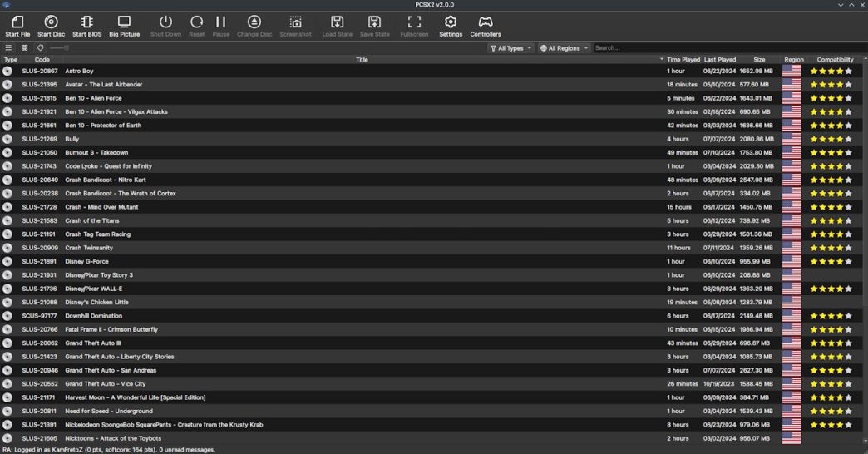Sort by the Code column header
Screen dimensions: 868x454
(42, 59)
